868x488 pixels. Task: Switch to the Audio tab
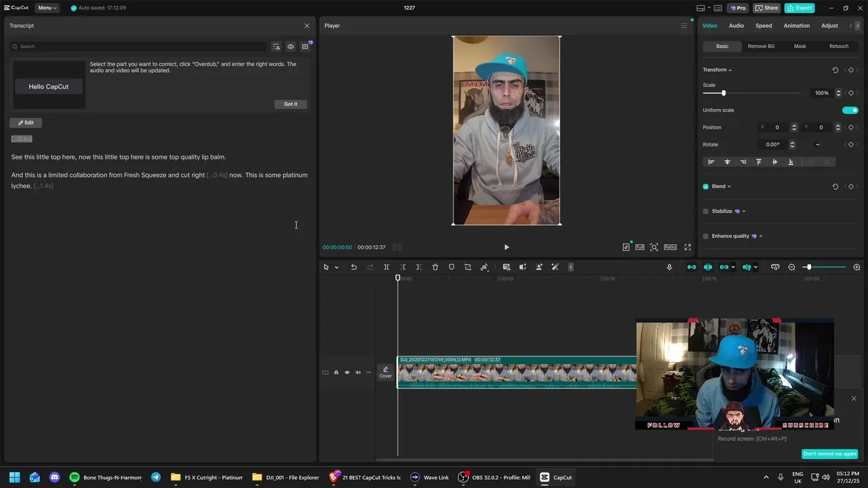[736, 26]
